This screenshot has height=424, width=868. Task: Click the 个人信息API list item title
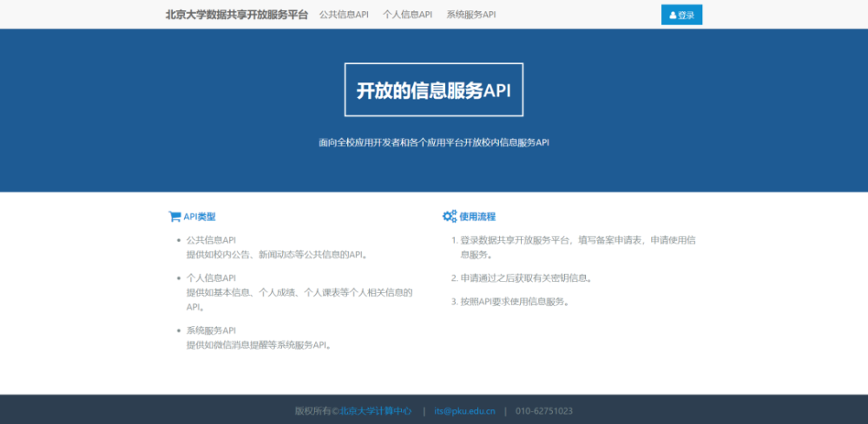point(211,277)
